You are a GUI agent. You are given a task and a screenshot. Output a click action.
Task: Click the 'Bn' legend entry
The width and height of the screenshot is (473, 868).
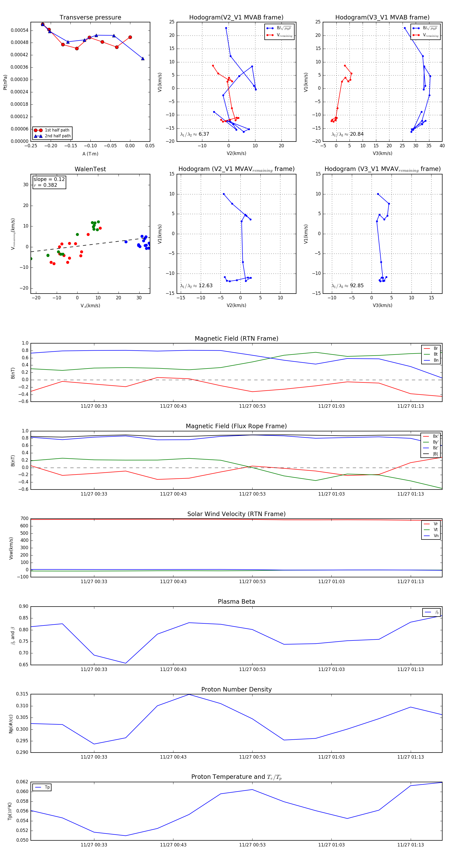click(431, 360)
